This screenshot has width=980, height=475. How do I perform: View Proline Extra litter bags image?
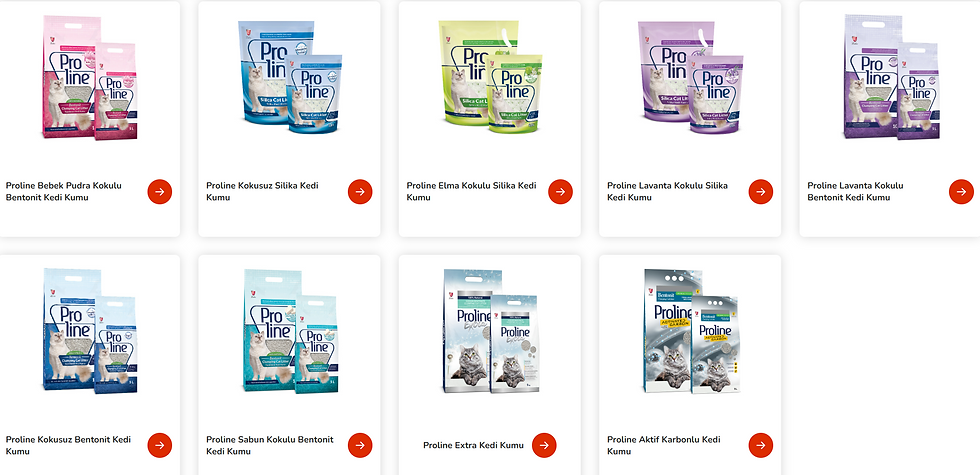coord(490,331)
